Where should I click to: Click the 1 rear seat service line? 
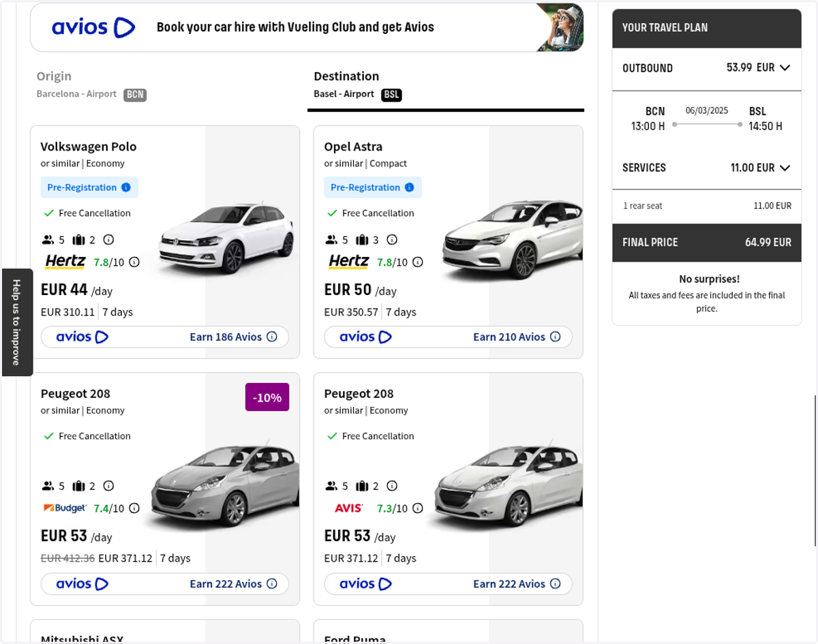coord(707,206)
